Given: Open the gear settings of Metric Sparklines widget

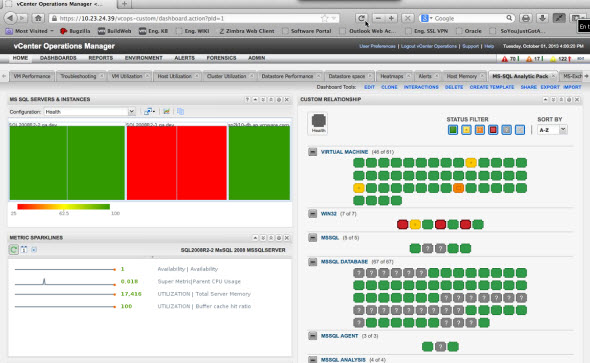Looking at the screenshot, I should (279, 238).
